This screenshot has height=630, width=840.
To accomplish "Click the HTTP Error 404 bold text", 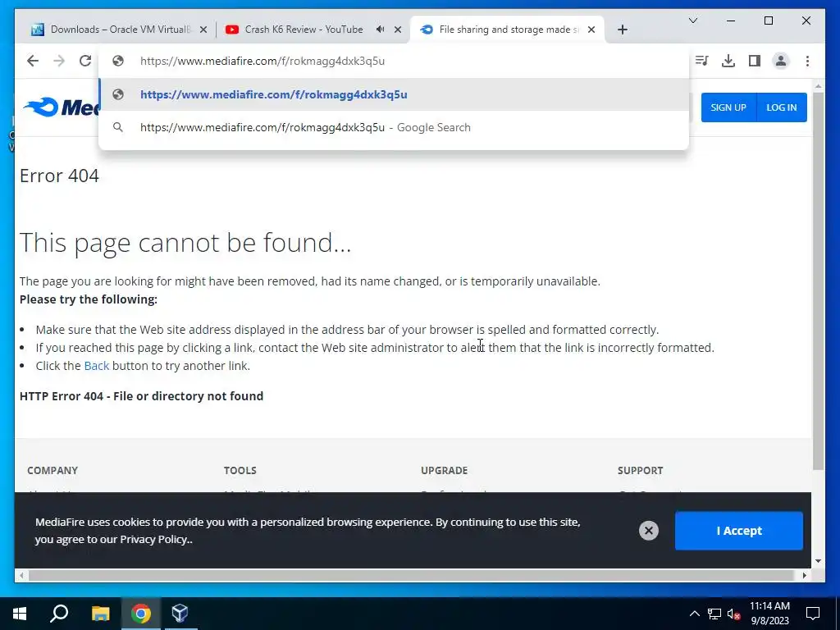I will coord(141,396).
